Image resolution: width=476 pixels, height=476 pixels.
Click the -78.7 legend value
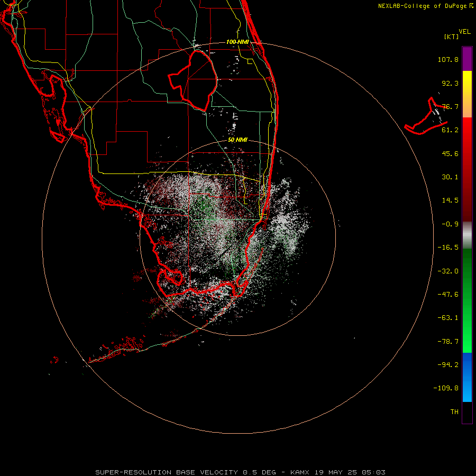[x=448, y=342]
